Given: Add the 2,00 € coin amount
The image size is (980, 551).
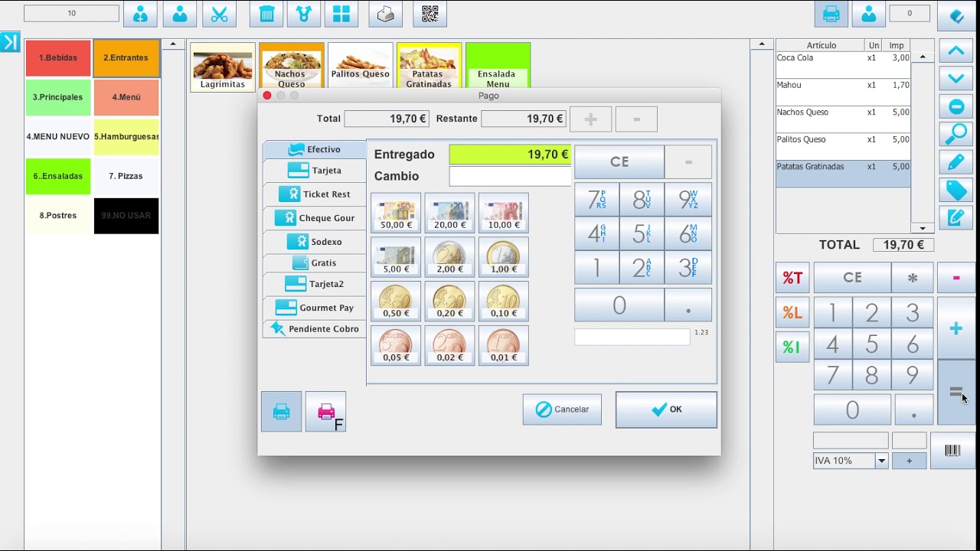Looking at the screenshot, I should click(449, 257).
